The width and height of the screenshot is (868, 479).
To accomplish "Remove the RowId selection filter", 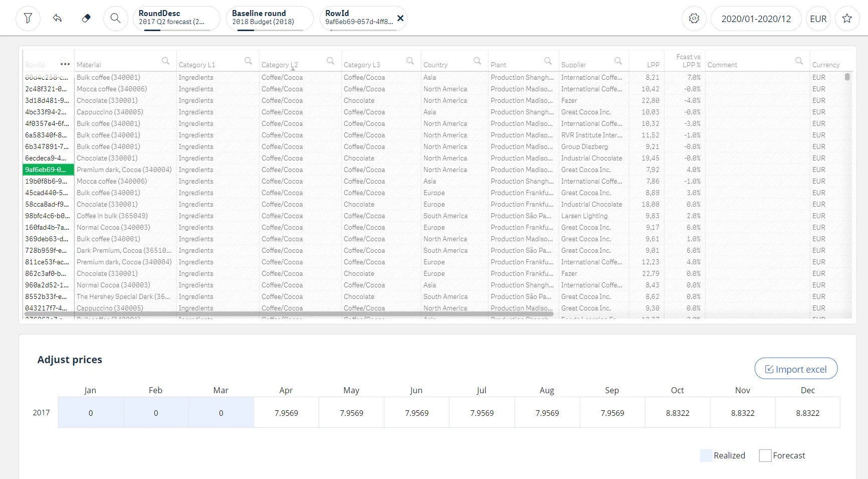I will (400, 19).
